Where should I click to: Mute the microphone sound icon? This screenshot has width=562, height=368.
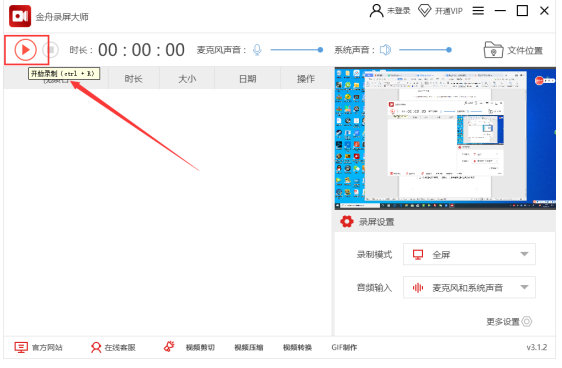tap(257, 50)
